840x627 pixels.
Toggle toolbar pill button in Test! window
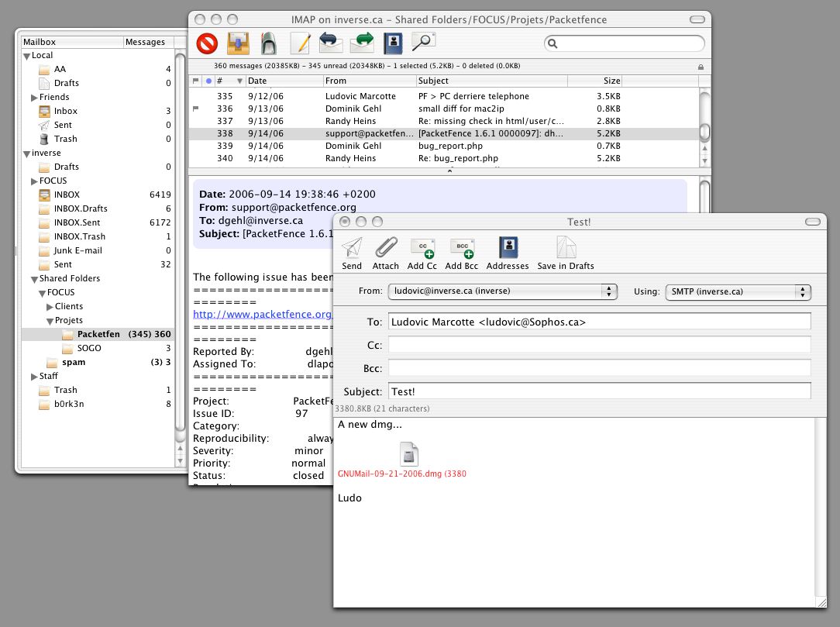(x=813, y=222)
